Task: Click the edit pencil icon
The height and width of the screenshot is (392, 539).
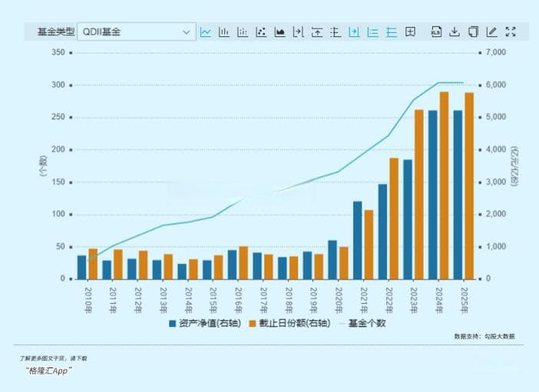Action: click(x=491, y=31)
